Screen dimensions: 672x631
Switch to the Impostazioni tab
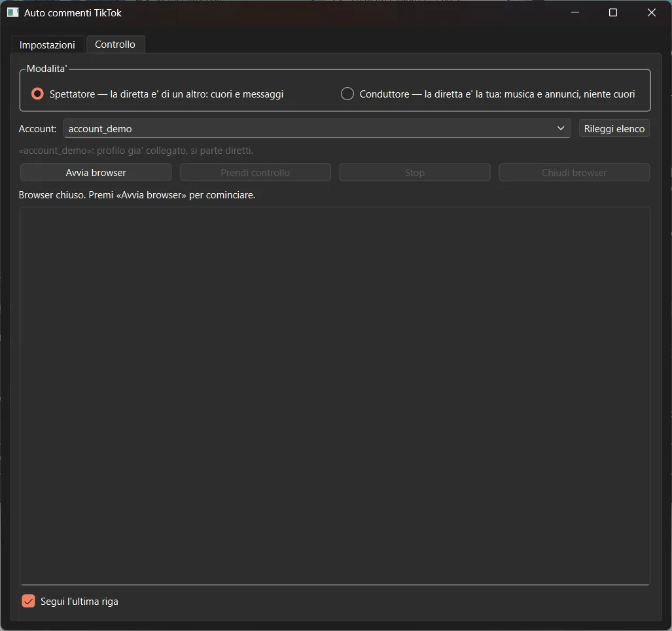tap(47, 45)
